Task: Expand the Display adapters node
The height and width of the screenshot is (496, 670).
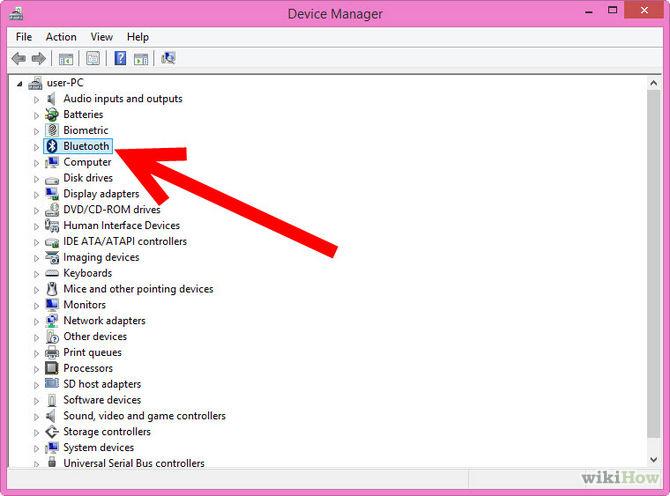Action: tap(37, 194)
